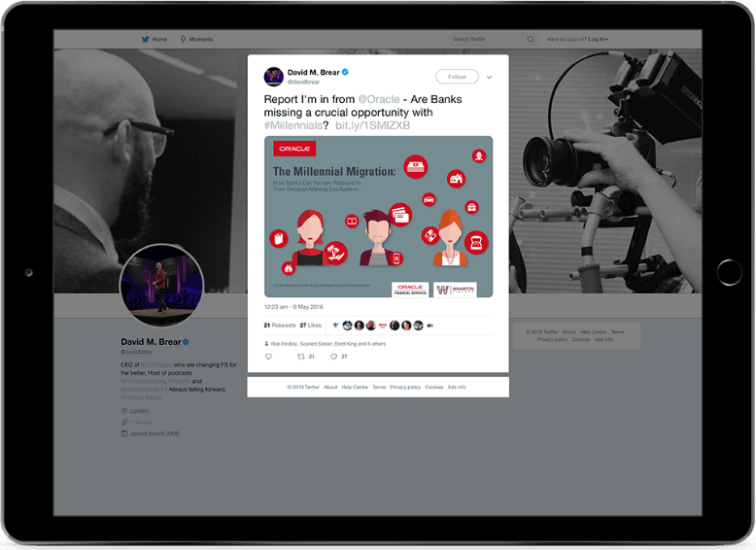
Task: Open the 11fs.com website link
Action: (142, 423)
